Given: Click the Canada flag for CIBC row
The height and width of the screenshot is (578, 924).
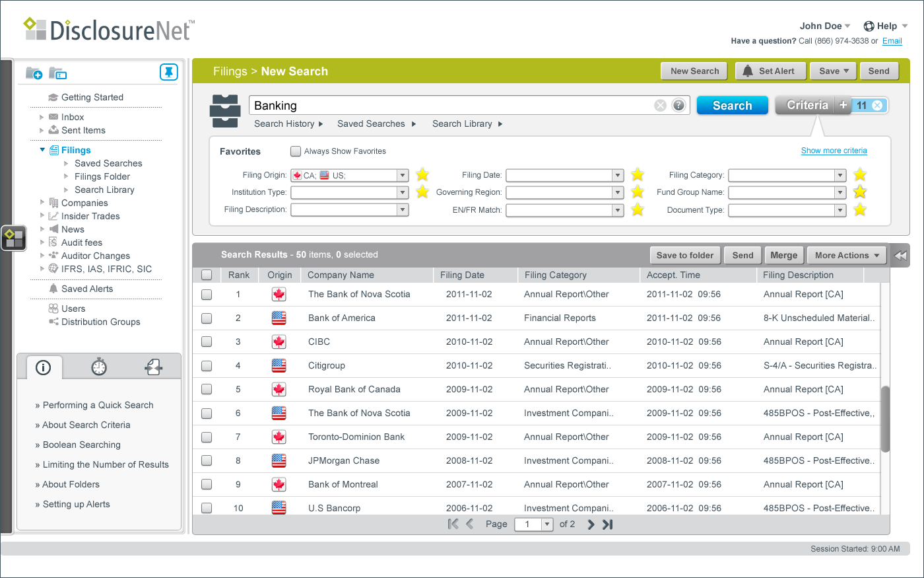Looking at the screenshot, I should click(279, 342).
